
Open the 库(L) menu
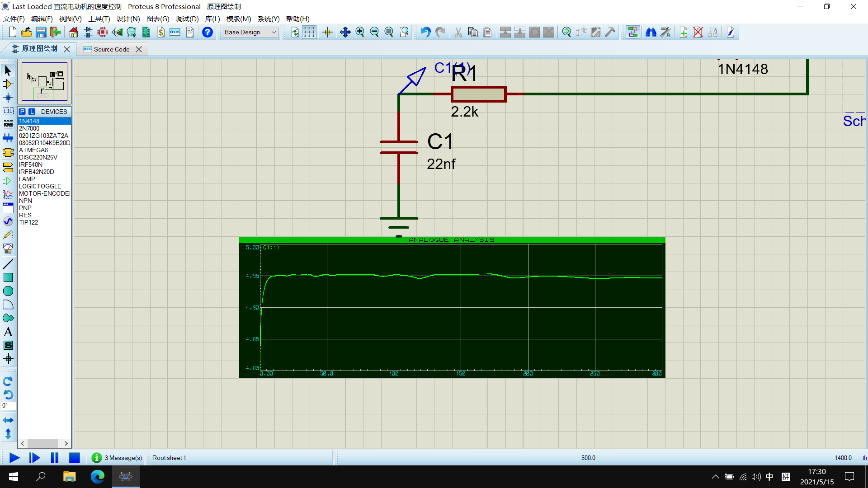[212, 19]
